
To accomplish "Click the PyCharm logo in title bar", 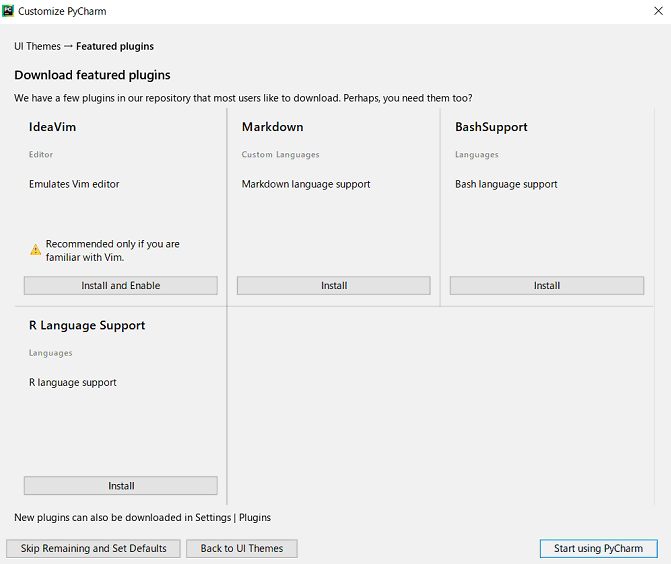I will click(9, 11).
